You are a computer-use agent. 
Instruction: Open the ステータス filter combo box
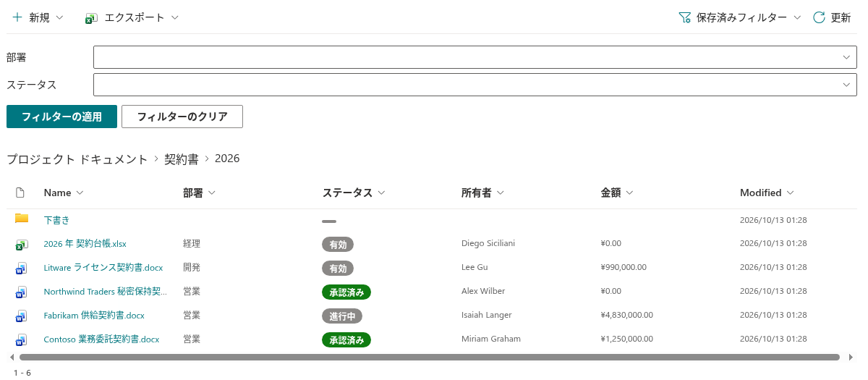coord(475,85)
